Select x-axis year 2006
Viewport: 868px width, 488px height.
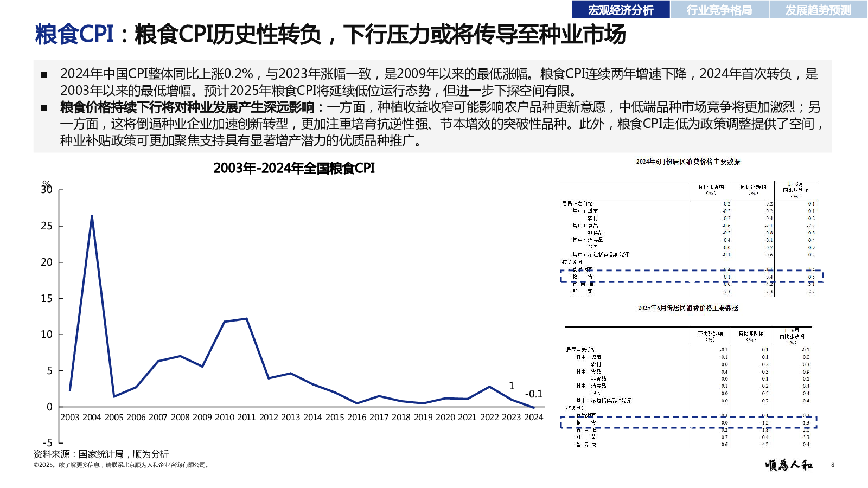[x=136, y=418]
